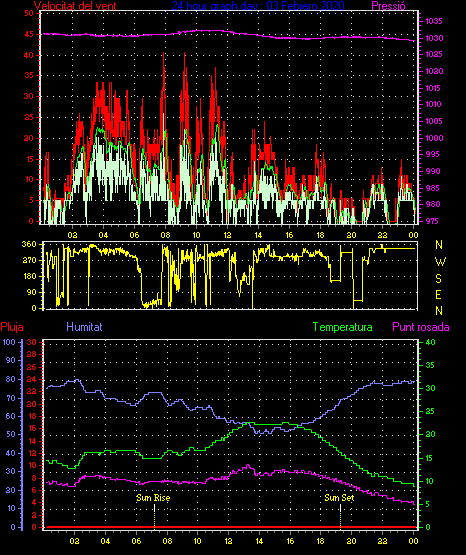Click the 45 wind speed axis value
Screen dimensions: 466x555
[29, 34]
